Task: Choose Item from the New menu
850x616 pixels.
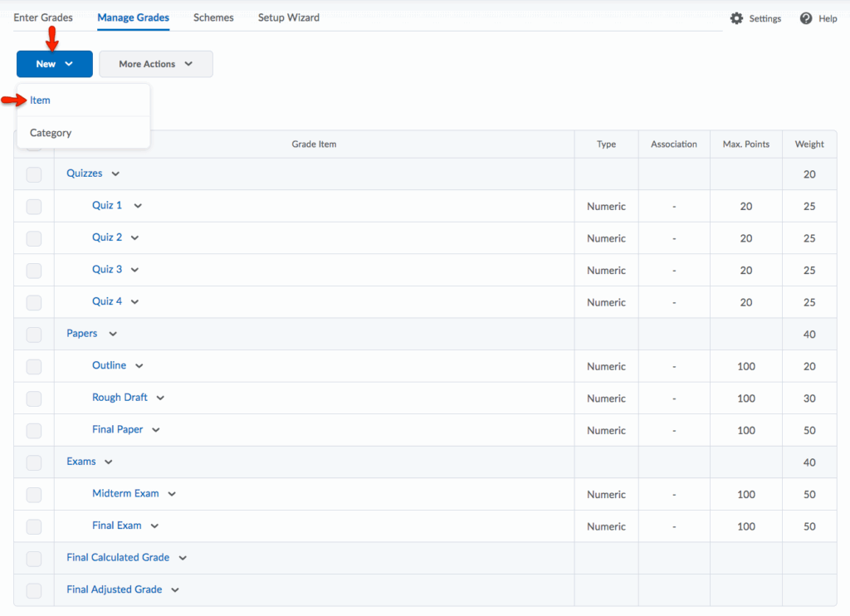Action: tap(41, 100)
